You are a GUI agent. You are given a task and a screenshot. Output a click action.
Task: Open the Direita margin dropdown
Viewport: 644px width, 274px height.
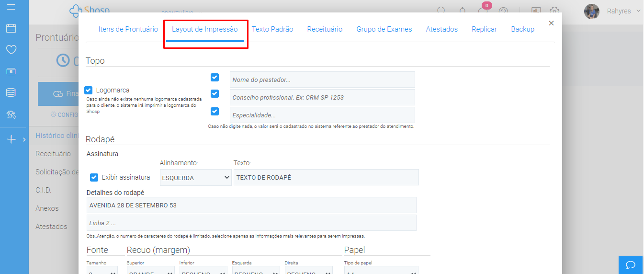pos(309,271)
